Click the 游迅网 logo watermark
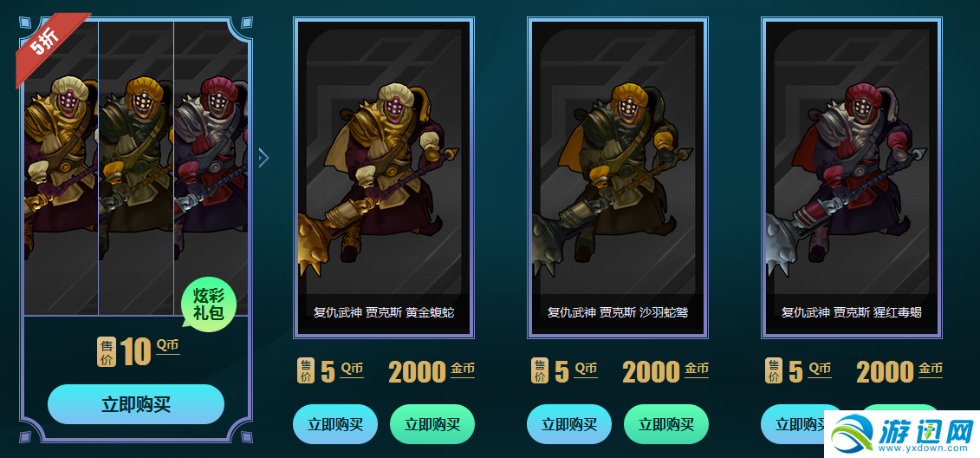The image size is (980, 458). pos(902,434)
